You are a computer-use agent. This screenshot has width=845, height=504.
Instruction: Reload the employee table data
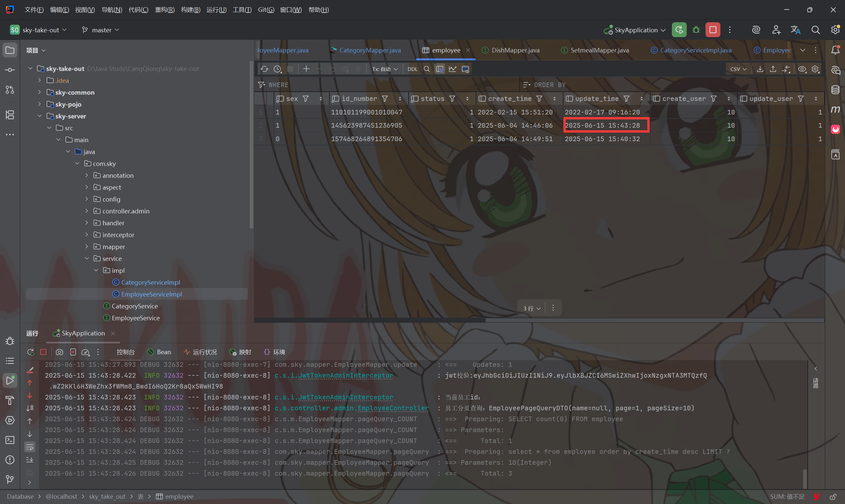click(264, 69)
